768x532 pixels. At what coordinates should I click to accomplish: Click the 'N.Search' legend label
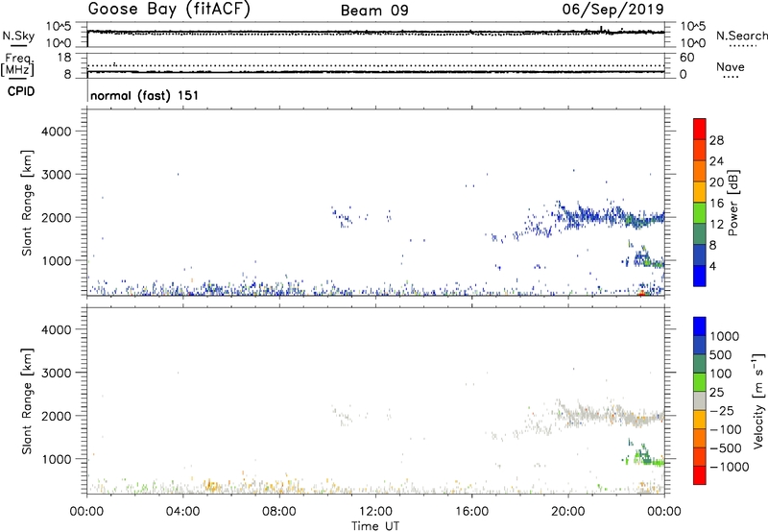click(x=741, y=36)
